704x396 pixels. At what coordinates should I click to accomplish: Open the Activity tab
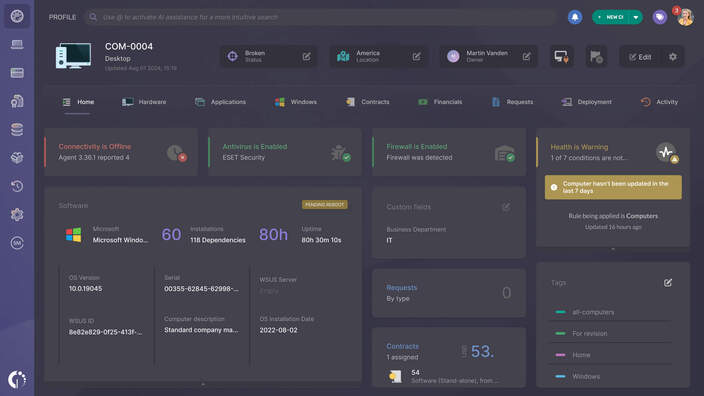pyautogui.click(x=659, y=102)
